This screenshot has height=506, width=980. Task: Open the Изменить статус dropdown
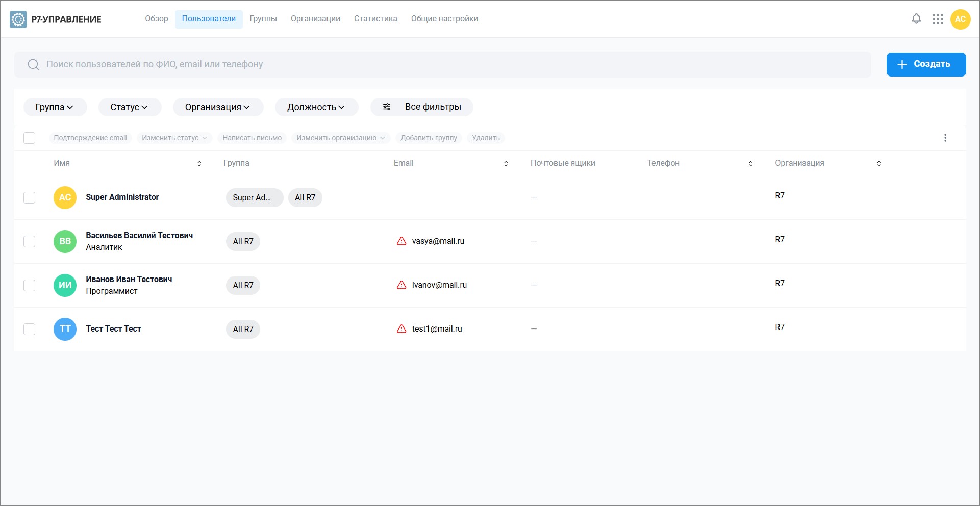tap(174, 138)
